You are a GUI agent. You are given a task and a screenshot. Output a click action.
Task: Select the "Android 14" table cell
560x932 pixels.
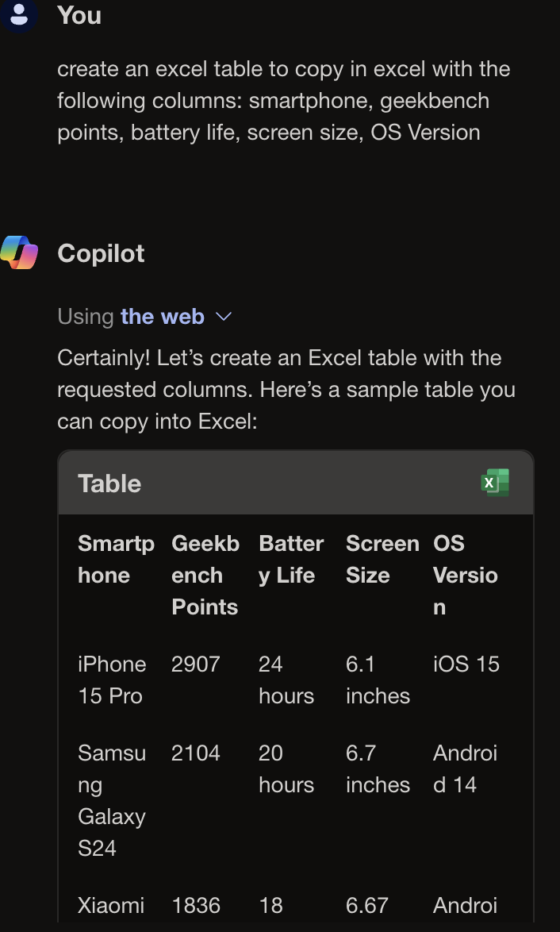tap(465, 768)
